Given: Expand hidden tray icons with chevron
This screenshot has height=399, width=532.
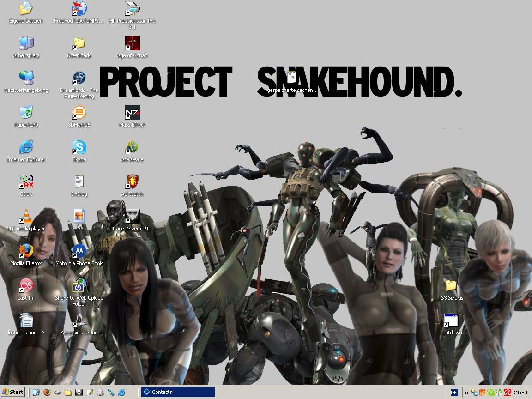Looking at the screenshot, I should 466,393.
